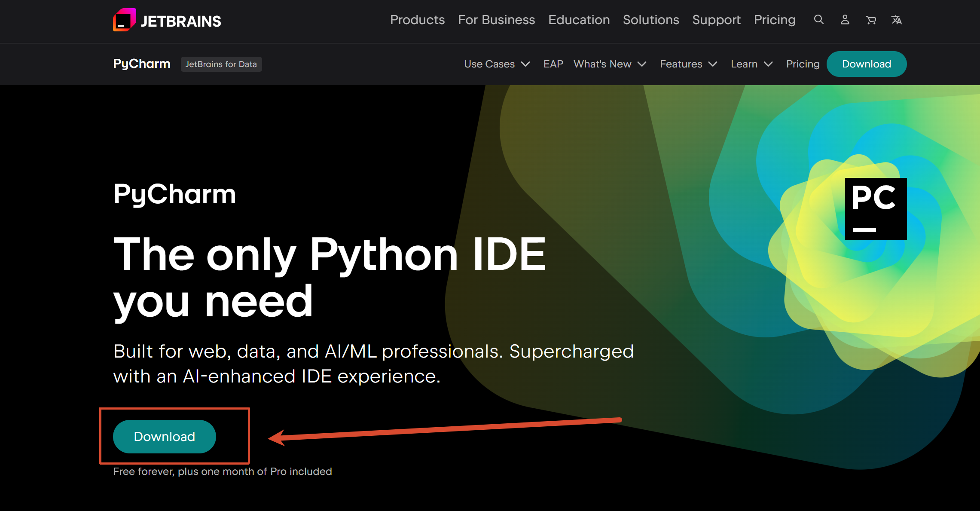The height and width of the screenshot is (511, 980).
Task: Click the large PyCharm heading above the headline
Action: (x=175, y=195)
